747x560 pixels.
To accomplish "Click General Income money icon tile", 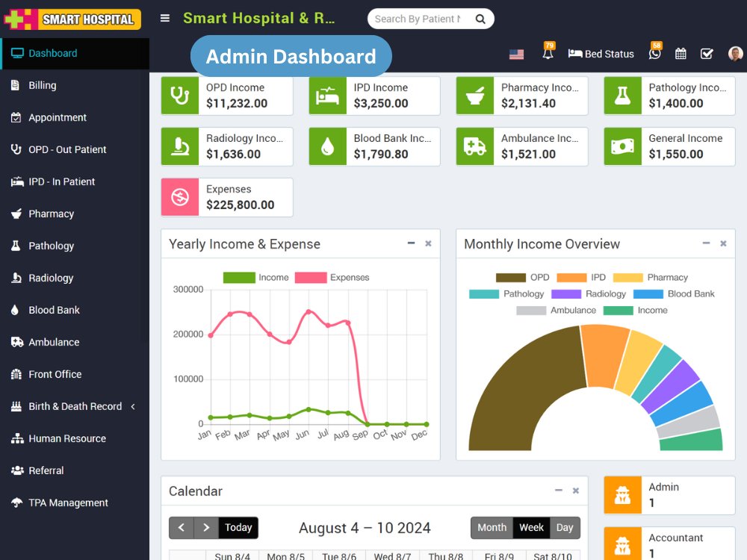I will click(x=623, y=146).
